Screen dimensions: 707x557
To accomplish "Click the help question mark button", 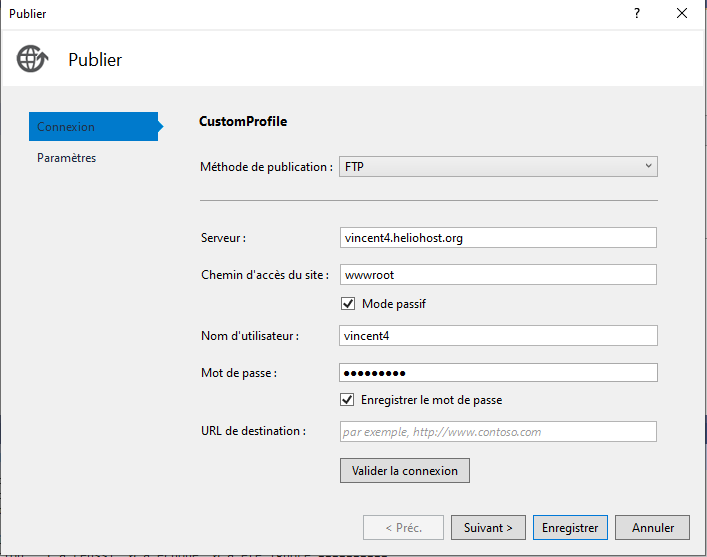I will point(636,13).
